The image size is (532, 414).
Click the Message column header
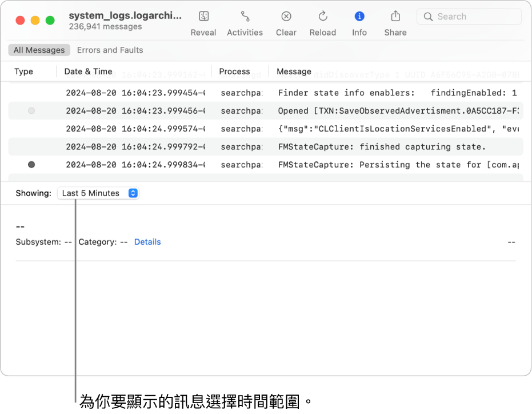[294, 71]
